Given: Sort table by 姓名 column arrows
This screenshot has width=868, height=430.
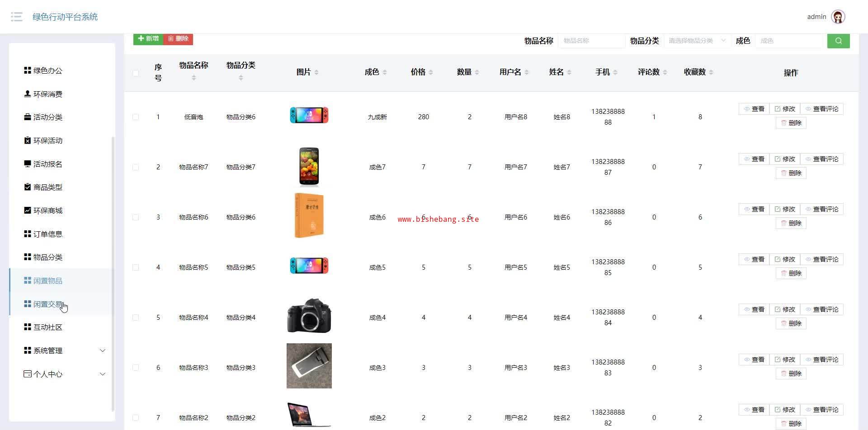Looking at the screenshot, I should [x=569, y=72].
